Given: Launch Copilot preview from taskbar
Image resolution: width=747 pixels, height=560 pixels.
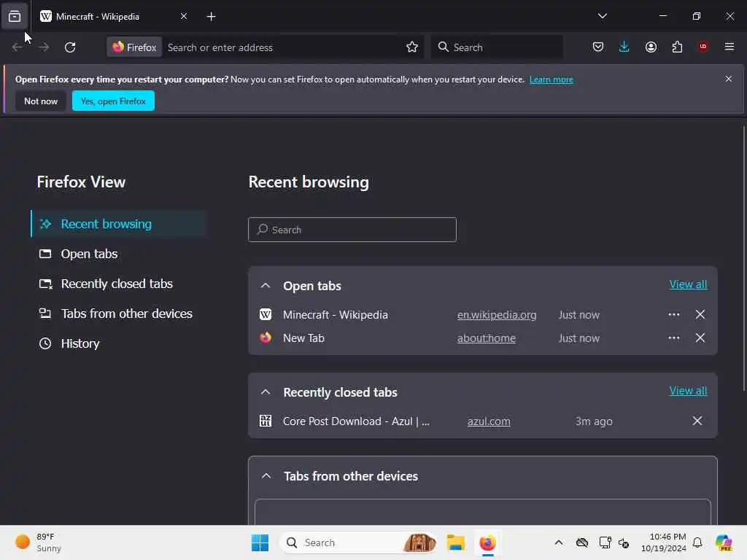Looking at the screenshot, I should pos(724,542).
